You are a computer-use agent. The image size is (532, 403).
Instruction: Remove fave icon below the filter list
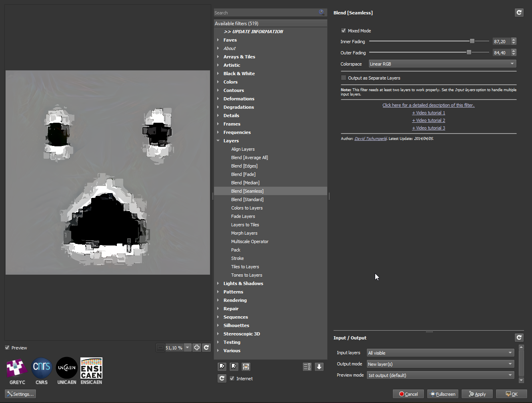click(x=234, y=366)
